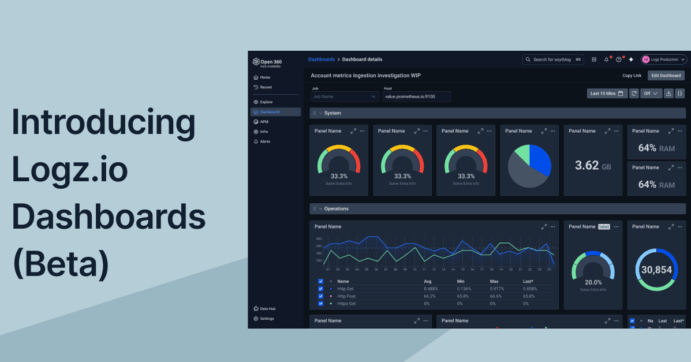Open the Job Name dropdown
The image size is (691, 362).
click(x=344, y=97)
